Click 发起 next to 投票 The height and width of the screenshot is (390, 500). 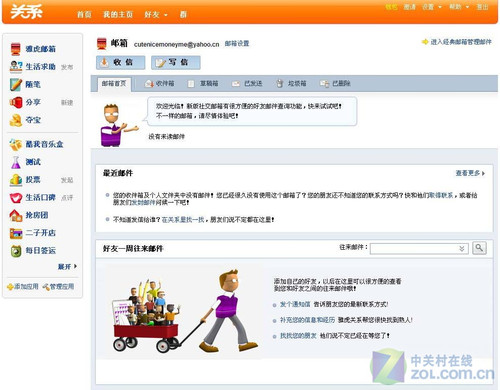[67, 180]
